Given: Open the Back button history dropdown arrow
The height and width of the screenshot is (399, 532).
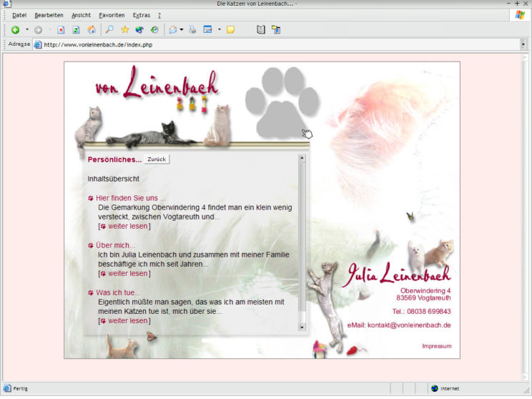Looking at the screenshot, I should [x=27, y=30].
